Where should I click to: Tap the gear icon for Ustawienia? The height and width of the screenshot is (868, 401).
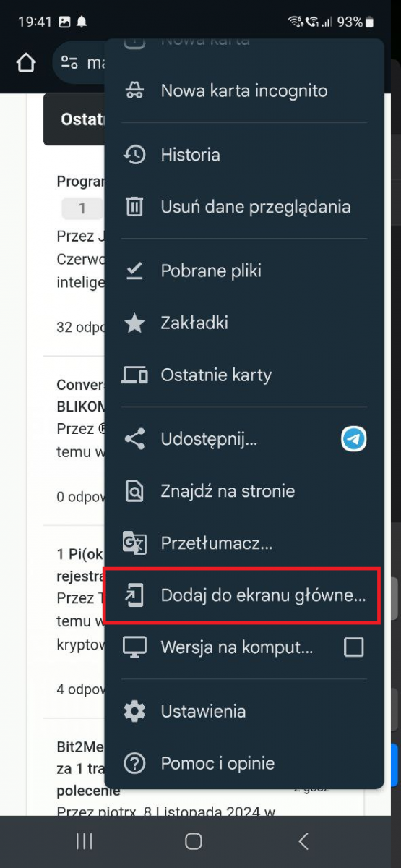(x=134, y=711)
